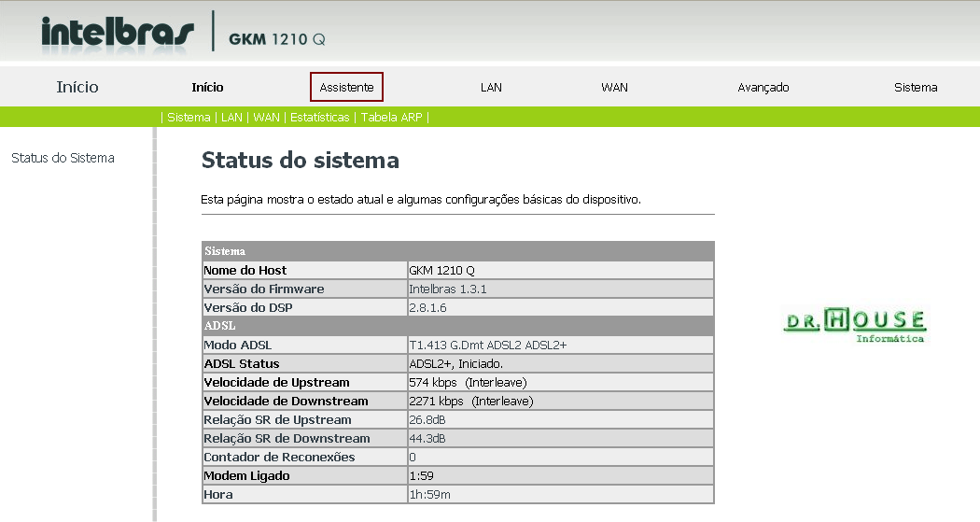Click Status do Sistema in the left sidebar

63,158
